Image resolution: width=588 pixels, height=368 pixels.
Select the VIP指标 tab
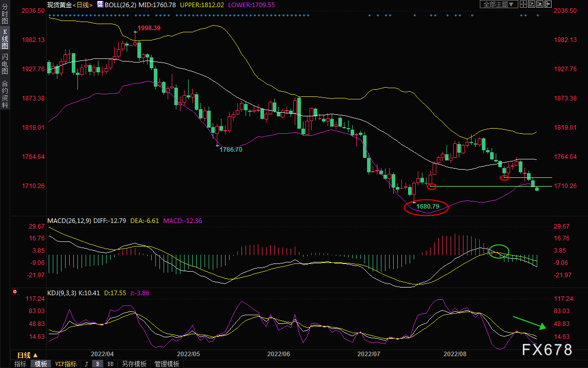tap(66, 364)
